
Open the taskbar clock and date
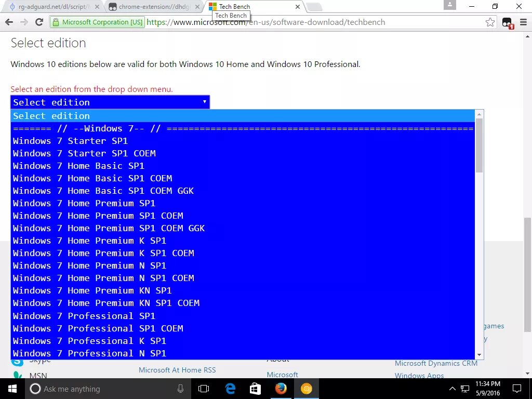pos(487,389)
